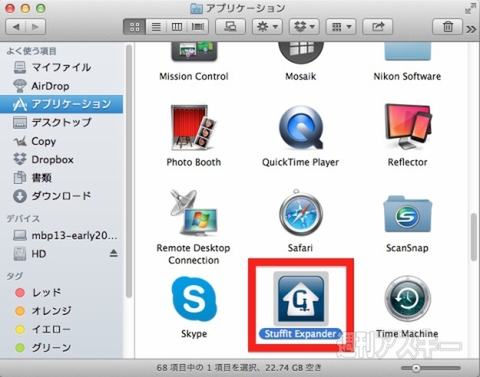Click the Photo Booth name label

194,162
